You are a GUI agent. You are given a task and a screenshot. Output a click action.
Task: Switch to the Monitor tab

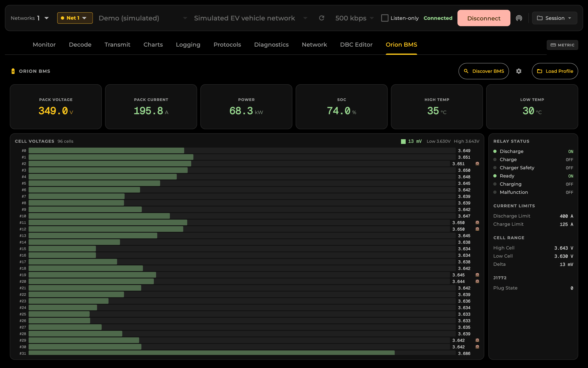tap(44, 45)
